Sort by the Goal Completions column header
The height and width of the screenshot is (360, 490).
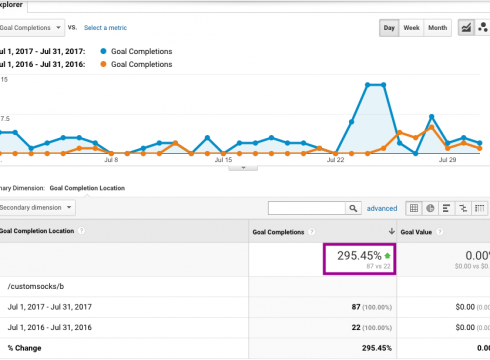click(x=278, y=232)
